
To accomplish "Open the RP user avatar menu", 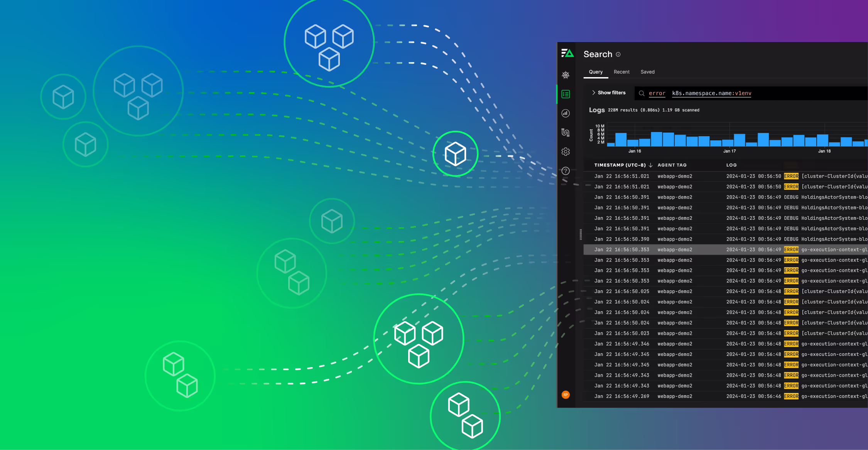I will [x=565, y=394].
